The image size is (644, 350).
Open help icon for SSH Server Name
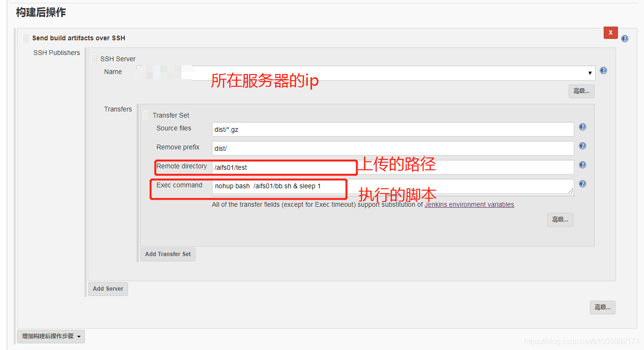pos(603,71)
